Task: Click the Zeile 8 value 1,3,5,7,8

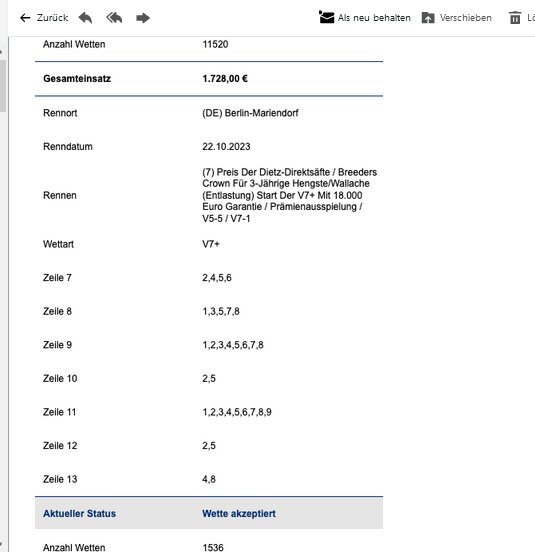Action: click(221, 311)
